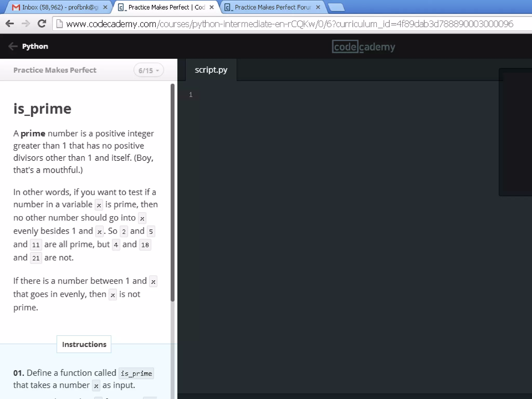This screenshot has height=399, width=532.
Task: Click the page icon in address bar
Action: pyautogui.click(x=59, y=24)
